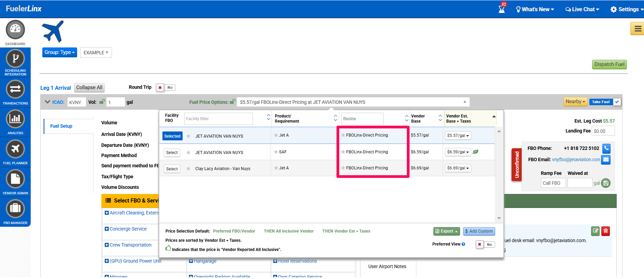This screenshot has width=644, height=279.
Task: Click the Leg 1 Arrival link
Action: pyautogui.click(x=56, y=88)
